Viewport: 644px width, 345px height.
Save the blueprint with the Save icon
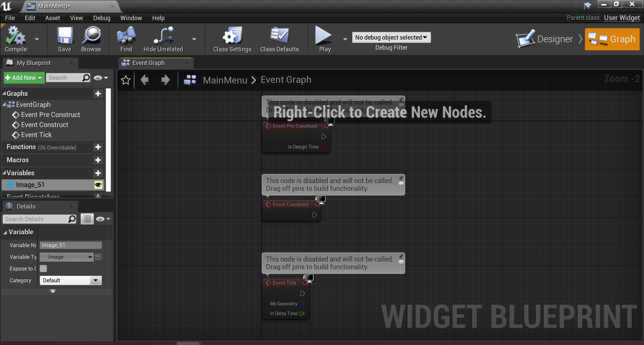click(64, 40)
